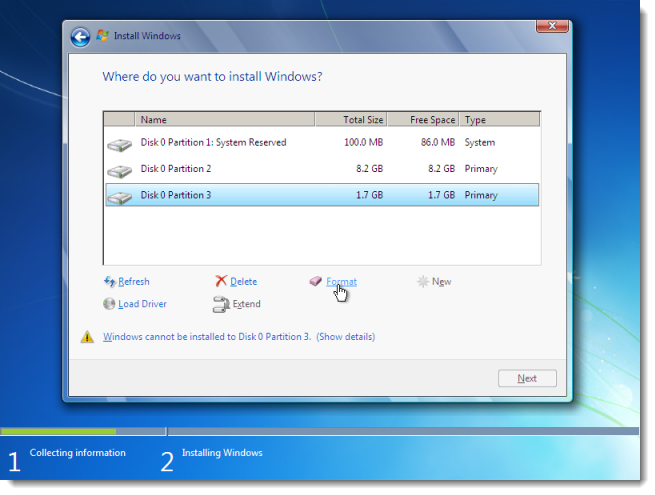655x495 pixels.
Task: Click the System type cell
Action: point(480,142)
